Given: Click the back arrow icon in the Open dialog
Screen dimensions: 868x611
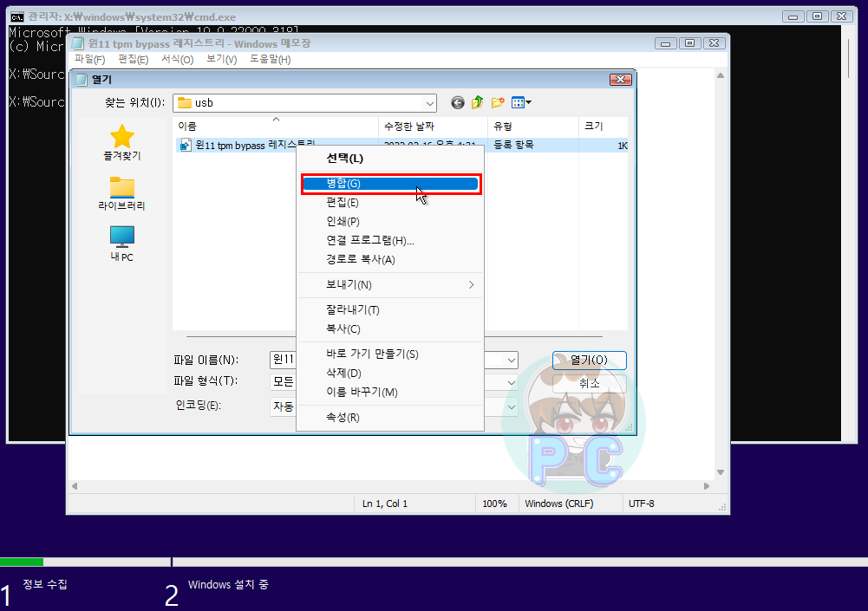Looking at the screenshot, I should point(457,102).
